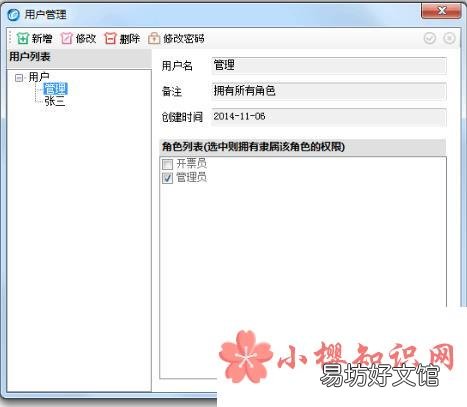The width and height of the screenshot is (467, 407).
Task: Select user 管理 in the tree
Action: tap(55, 89)
